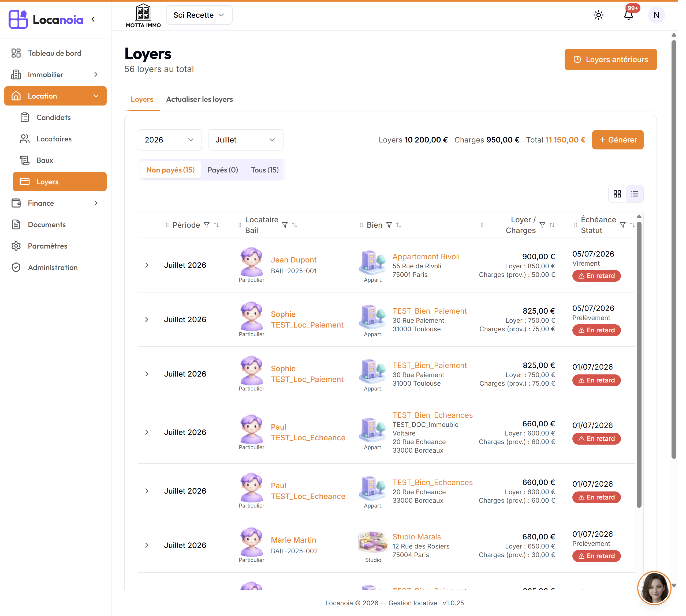This screenshot has width=686, height=616.
Task: Expand the Jean Dupont rent row
Action: tap(147, 265)
